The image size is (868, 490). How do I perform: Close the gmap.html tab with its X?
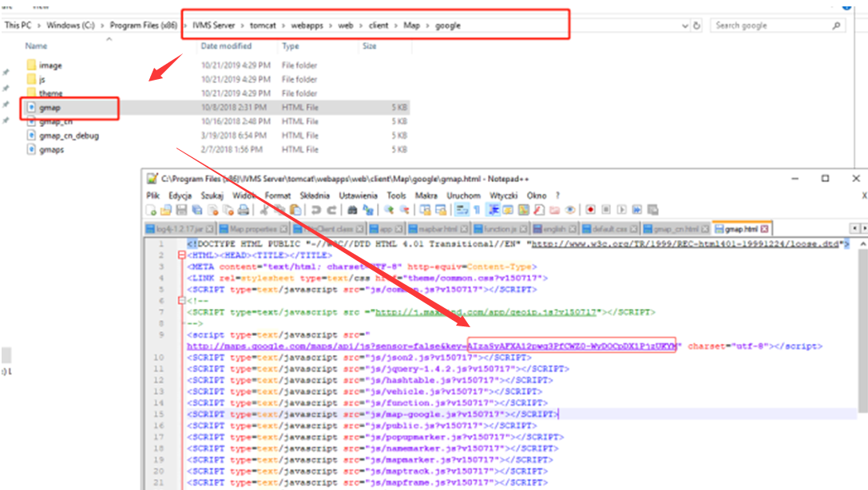click(x=764, y=229)
